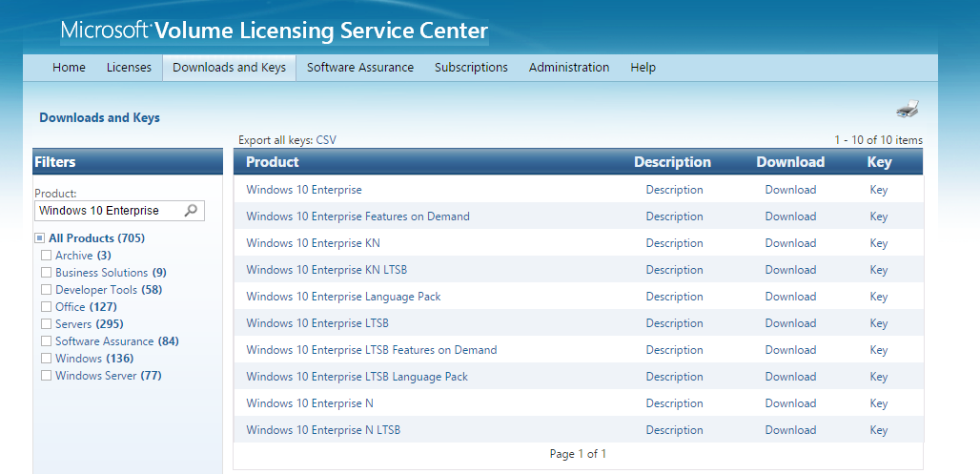Check the Business Solutions filter checkbox
The width and height of the screenshot is (980, 474).
[46, 272]
